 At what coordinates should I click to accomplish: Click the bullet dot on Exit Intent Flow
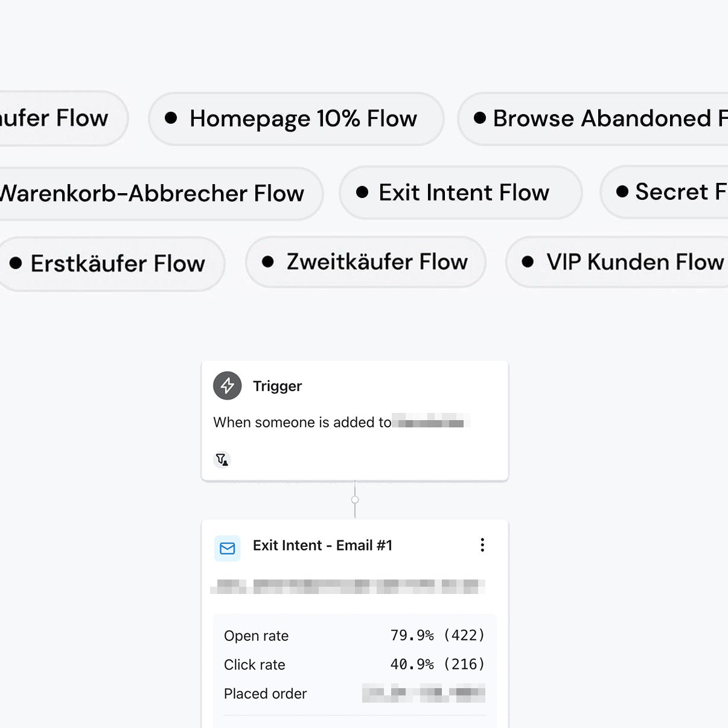coord(362,193)
